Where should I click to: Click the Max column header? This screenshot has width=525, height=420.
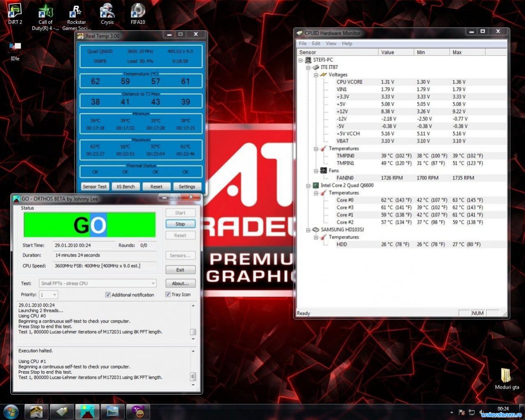[x=467, y=52]
